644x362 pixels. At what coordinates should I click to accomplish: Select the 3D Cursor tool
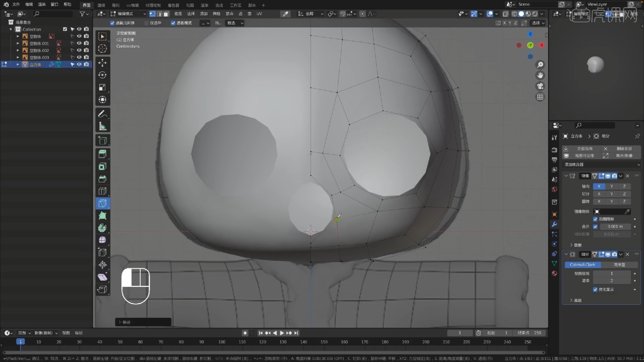(x=103, y=49)
